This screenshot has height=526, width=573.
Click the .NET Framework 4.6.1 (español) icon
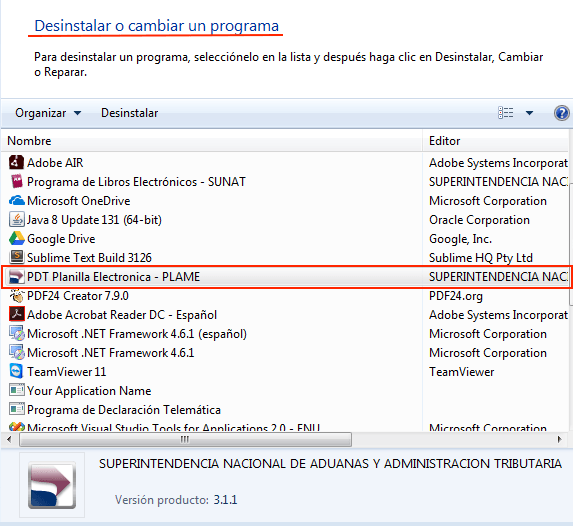16,334
